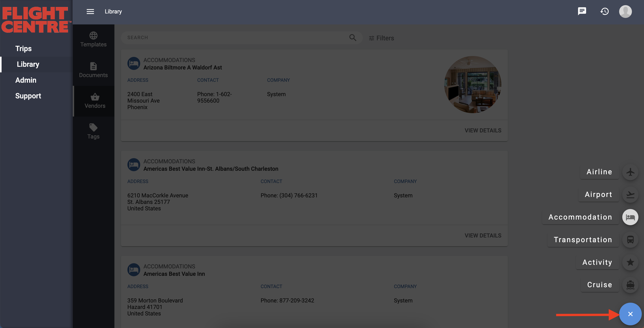Open the history clock icon
Viewport: 644px width, 328px height.
605,11
